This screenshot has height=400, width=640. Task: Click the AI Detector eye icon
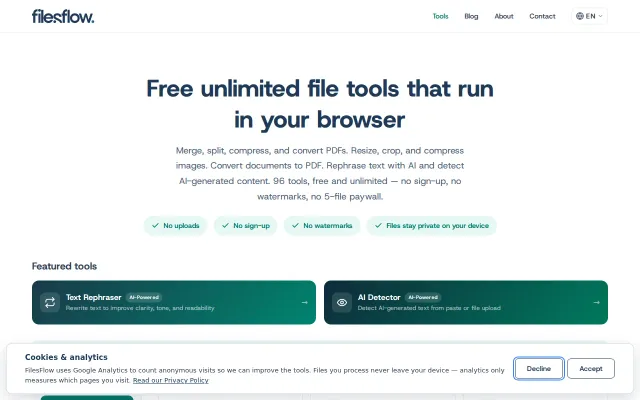(x=342, y=302)
